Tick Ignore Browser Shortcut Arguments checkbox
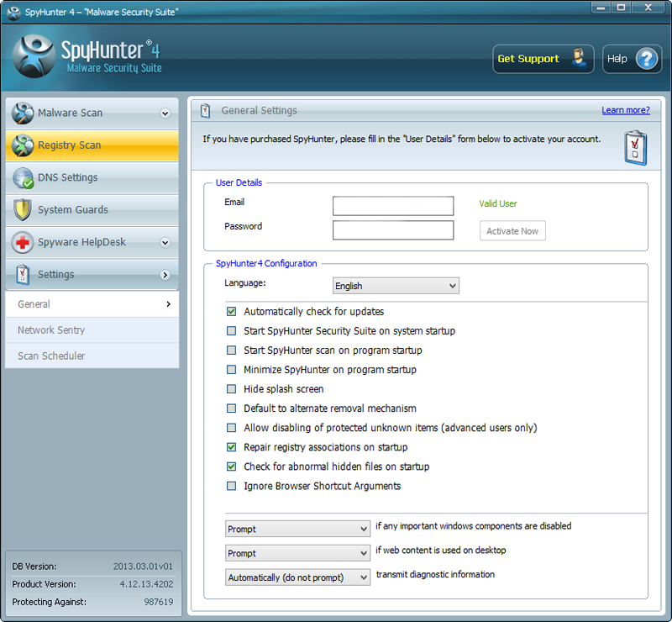This screenshot has height=622, width=672. click(232, 486)
